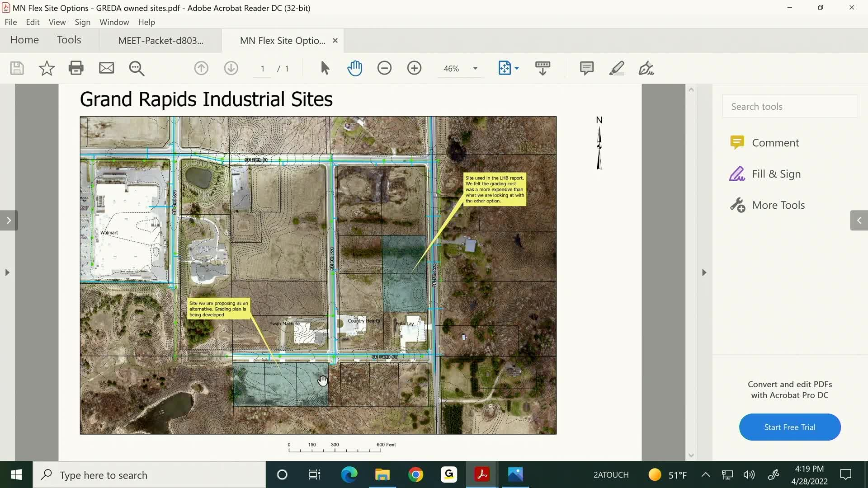Open the search/find tool
Image resolution: width=868 pixels, height=488 pixels.
[137, 68]
